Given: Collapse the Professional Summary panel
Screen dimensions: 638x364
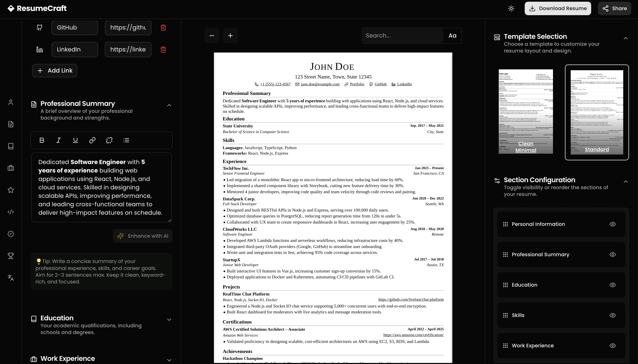Looking at the screenshot, I should (169, 105).
